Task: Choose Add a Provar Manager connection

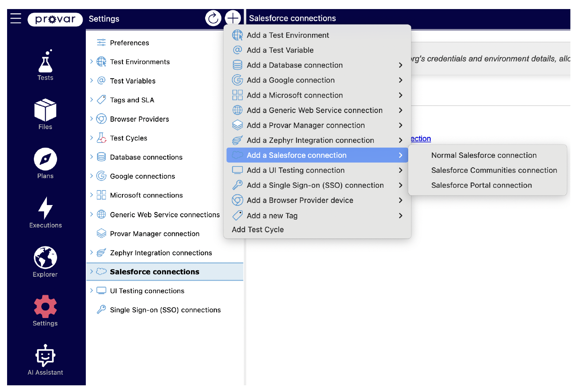Action: point(317,125)
